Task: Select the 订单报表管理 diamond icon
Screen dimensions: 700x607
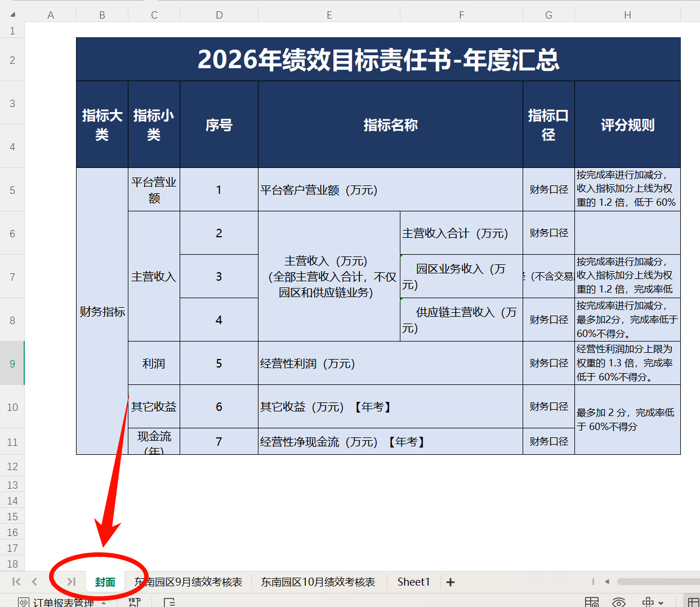Action: (23, 602)
